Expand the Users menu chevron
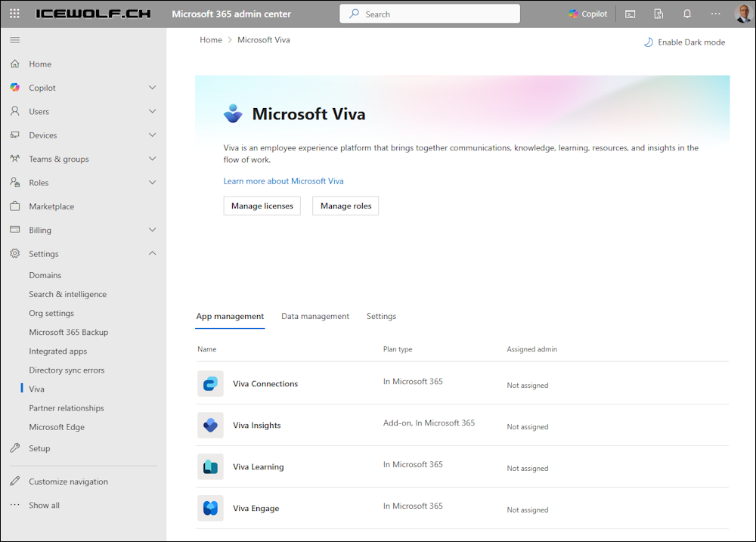Image resolution: width=756 pixels, height=542 pixels. pyautogui.click(x=153, y=111)
